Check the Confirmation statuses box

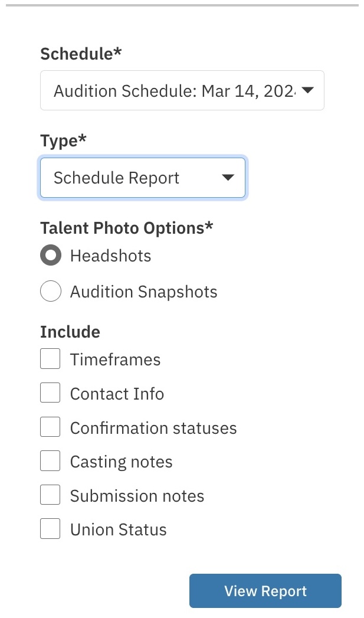50,427
